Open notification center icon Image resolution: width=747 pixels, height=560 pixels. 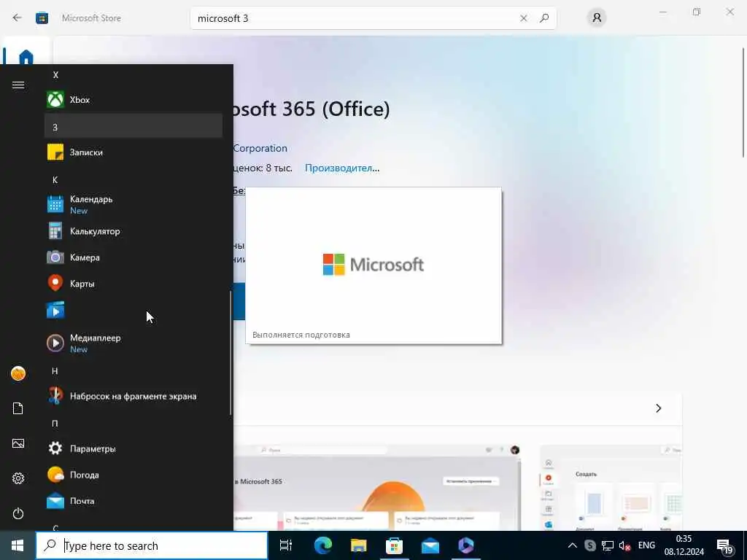click(724, 545)
